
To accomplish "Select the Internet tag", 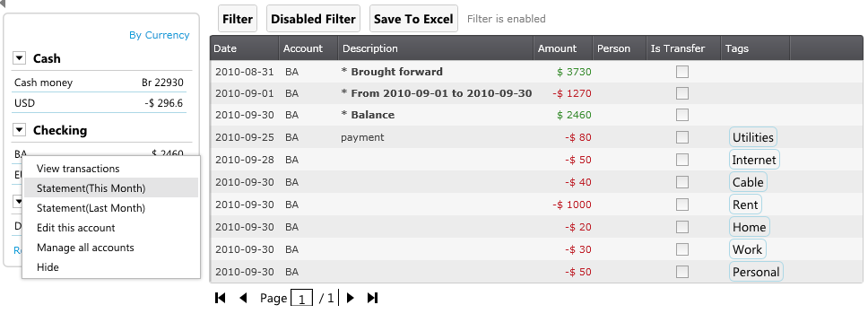I will point(754,160).
